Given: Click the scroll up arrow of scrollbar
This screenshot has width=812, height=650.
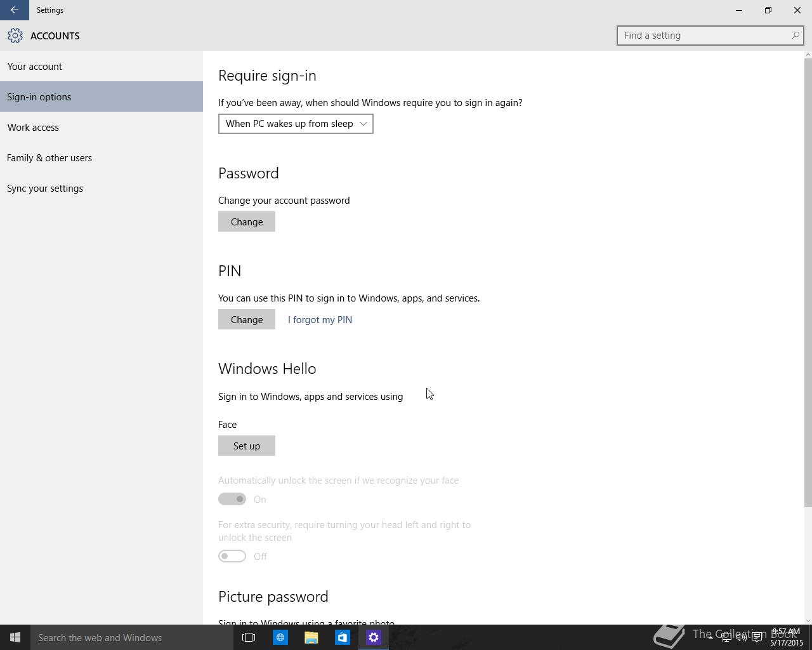Looking at the screenshot, I should click(808, 55).
